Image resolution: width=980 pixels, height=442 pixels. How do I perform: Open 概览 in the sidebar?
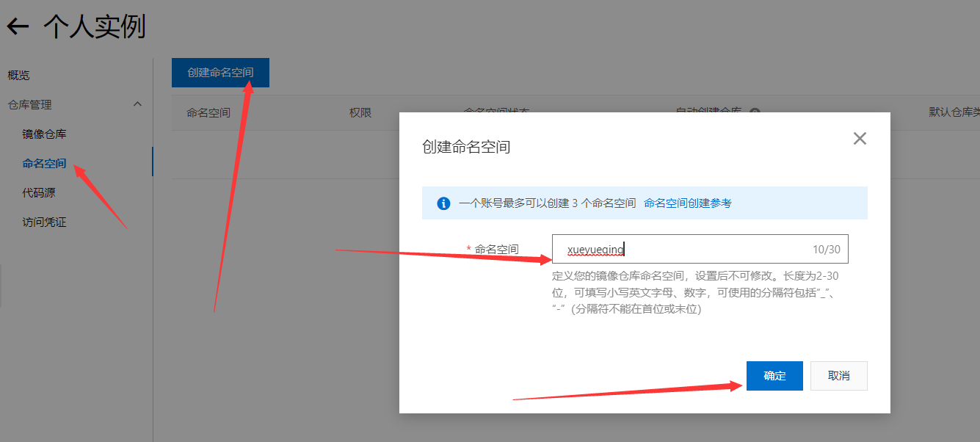pyautogui.click(x=18, y=76)
